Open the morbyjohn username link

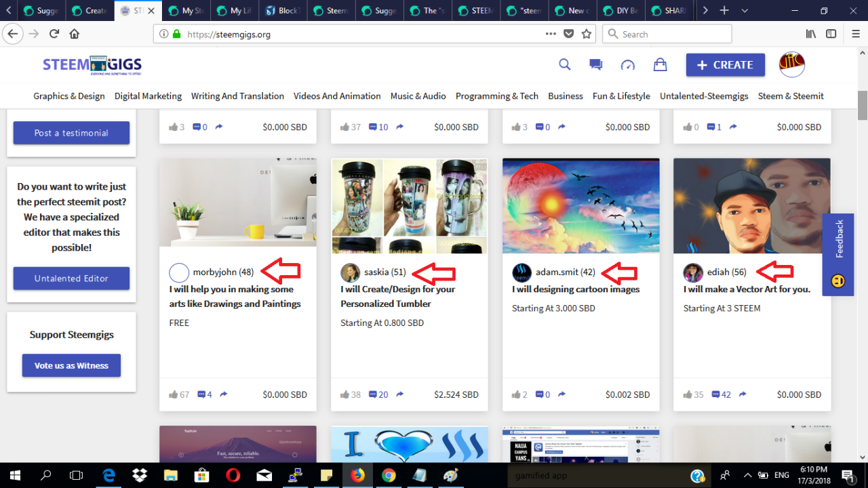[223, 272]
